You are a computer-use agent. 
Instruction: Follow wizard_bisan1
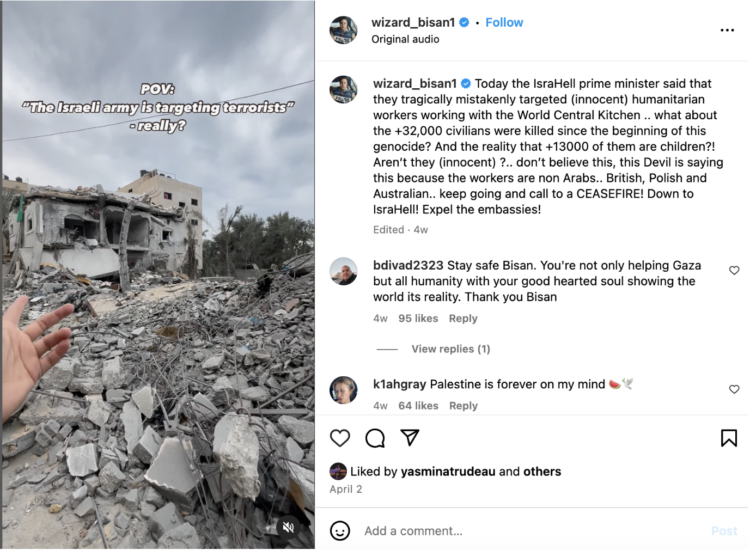click(x=504, y=22)
